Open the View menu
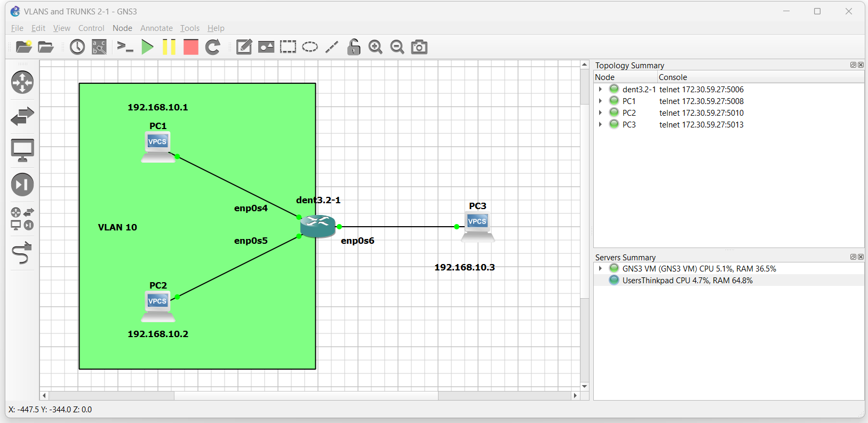868x423 pixels. [x=62, y=28]
